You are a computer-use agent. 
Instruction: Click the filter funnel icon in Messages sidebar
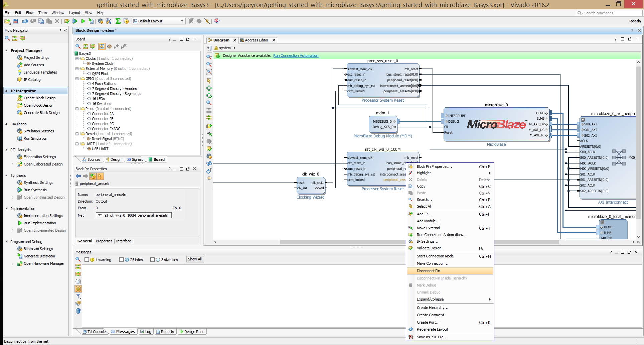(78, 296)
